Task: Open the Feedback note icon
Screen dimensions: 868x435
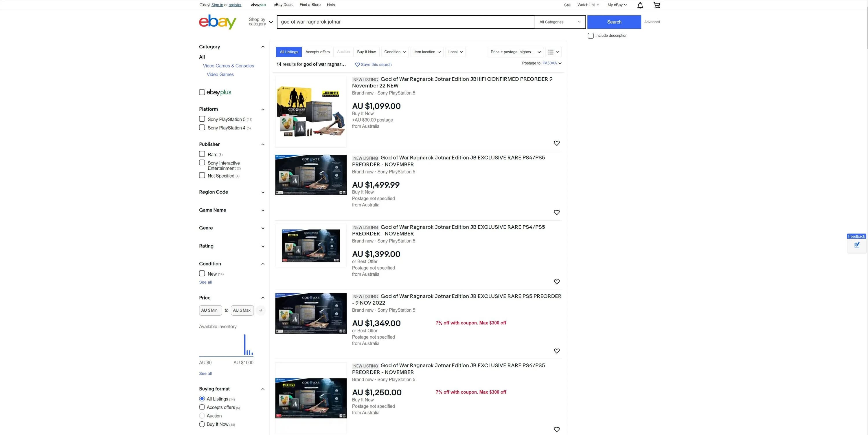Action: [x=856, y=245]
